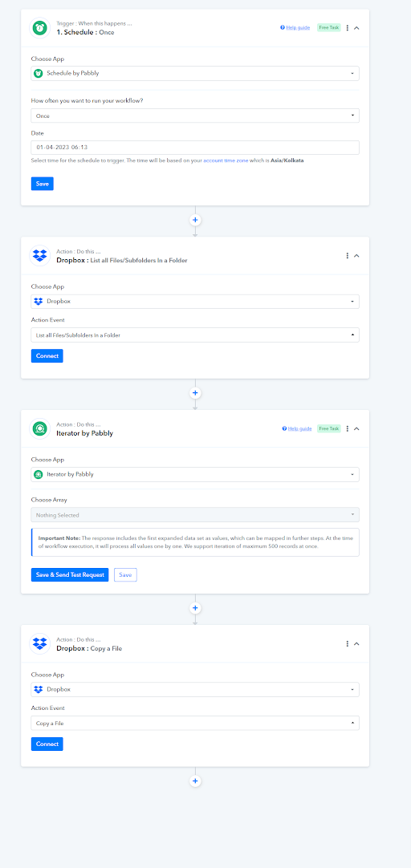Viewport: 411px width, 868px height.
Task: Click the Schedule trigger alarm clock icon
Action: [x=39, y=28]
